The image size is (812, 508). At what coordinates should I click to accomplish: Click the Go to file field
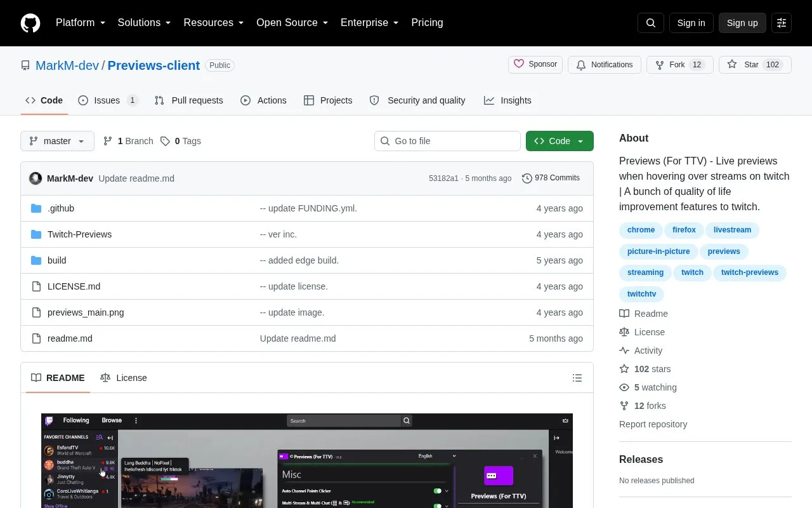coord(447,141)
